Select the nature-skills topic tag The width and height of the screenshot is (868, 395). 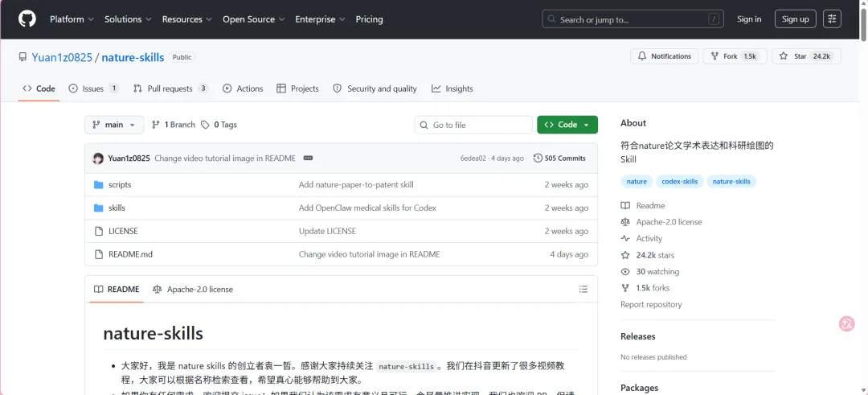(731, 182)
